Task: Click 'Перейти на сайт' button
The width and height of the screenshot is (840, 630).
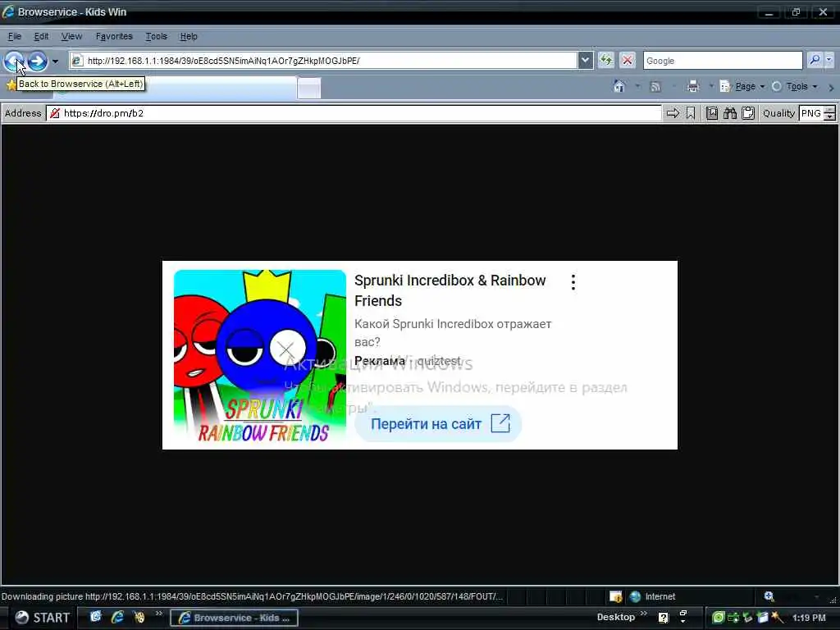Action: [x=438, y=424]
